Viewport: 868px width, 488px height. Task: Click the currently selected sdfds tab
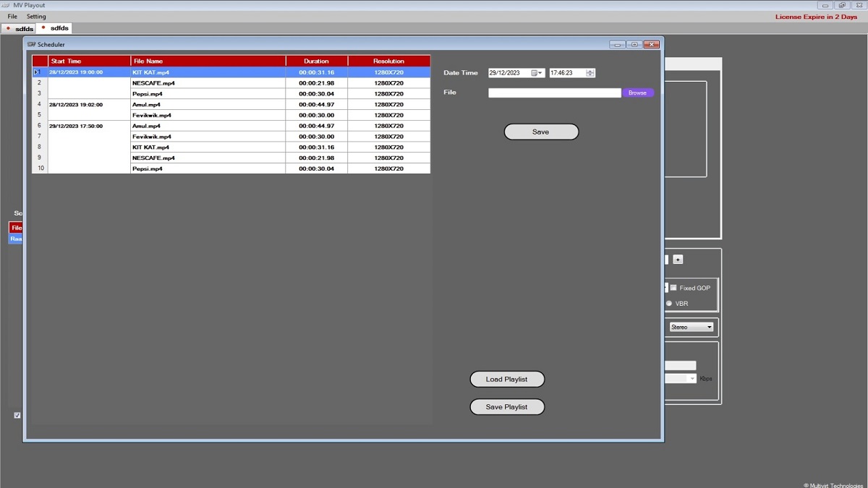click(55, 28)
